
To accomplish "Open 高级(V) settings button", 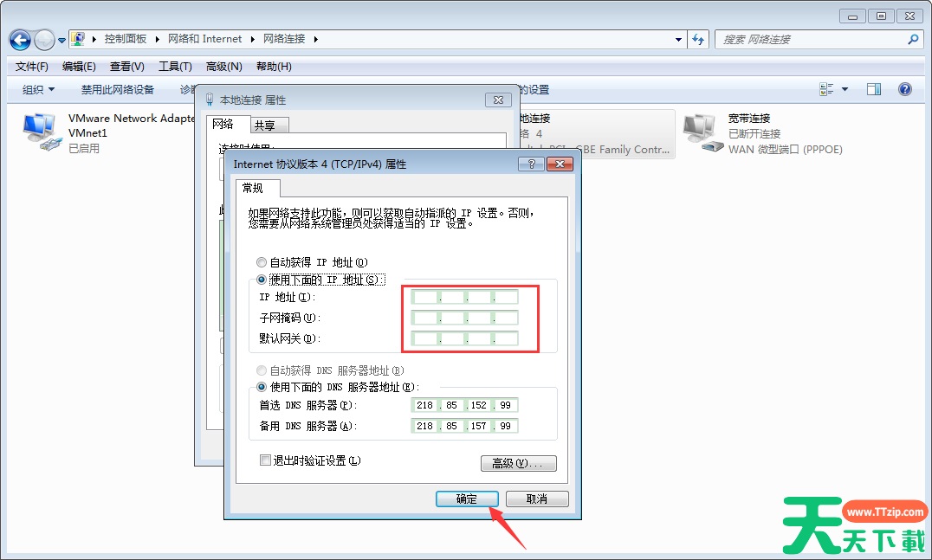I will pyautogui.click(x=518, y=463).
